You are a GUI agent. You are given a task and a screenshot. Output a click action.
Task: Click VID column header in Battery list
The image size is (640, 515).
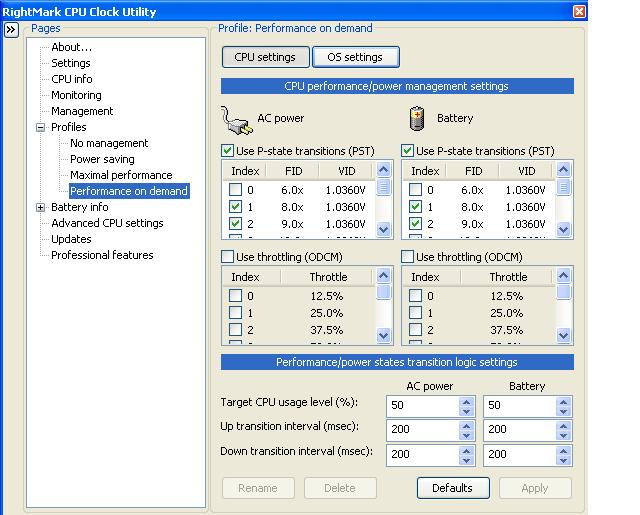(x=525, y=171)
